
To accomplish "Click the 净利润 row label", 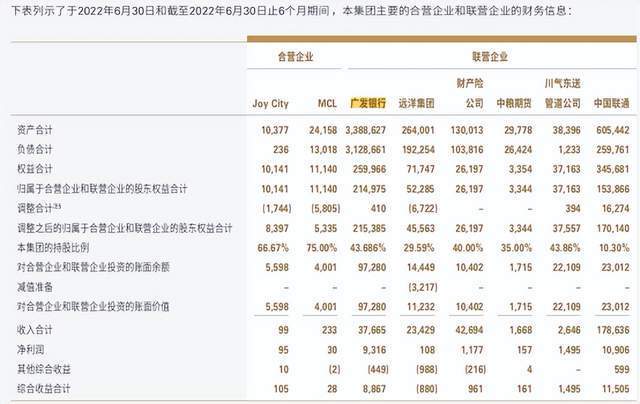I will coord(30,349).
